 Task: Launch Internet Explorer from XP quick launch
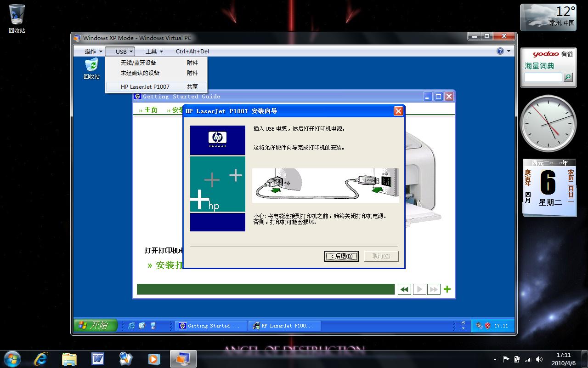tap(132, 325)
